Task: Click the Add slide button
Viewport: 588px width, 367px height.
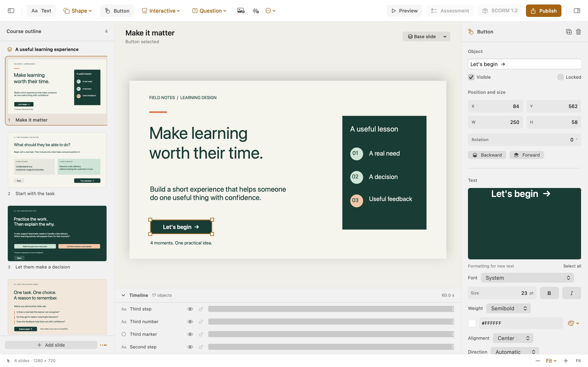Action: pyautogui.click(x=51, y=345)
